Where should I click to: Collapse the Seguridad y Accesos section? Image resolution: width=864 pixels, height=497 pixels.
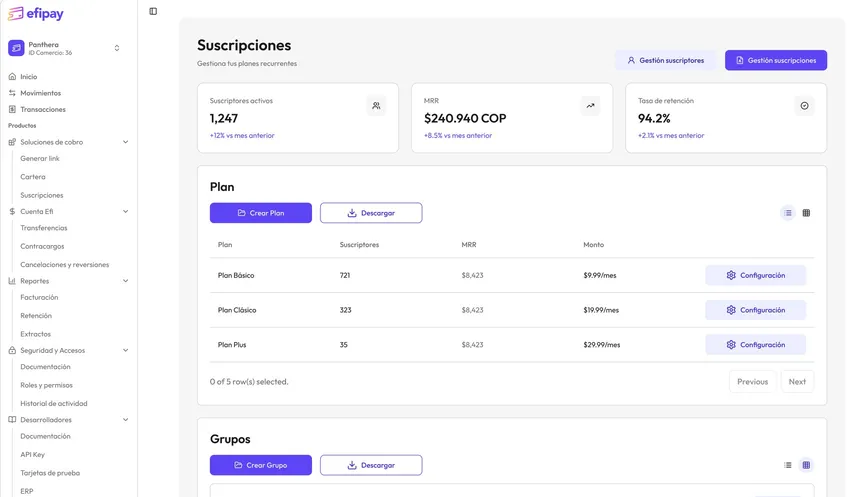click(126, 350)
